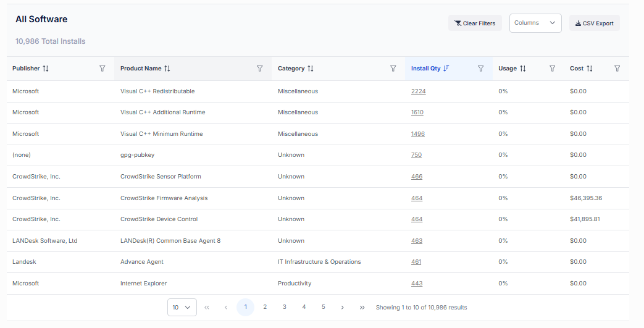Expand the Columns dropdown
This screenshot has height=328, width=644.
[x=535, y=23]
